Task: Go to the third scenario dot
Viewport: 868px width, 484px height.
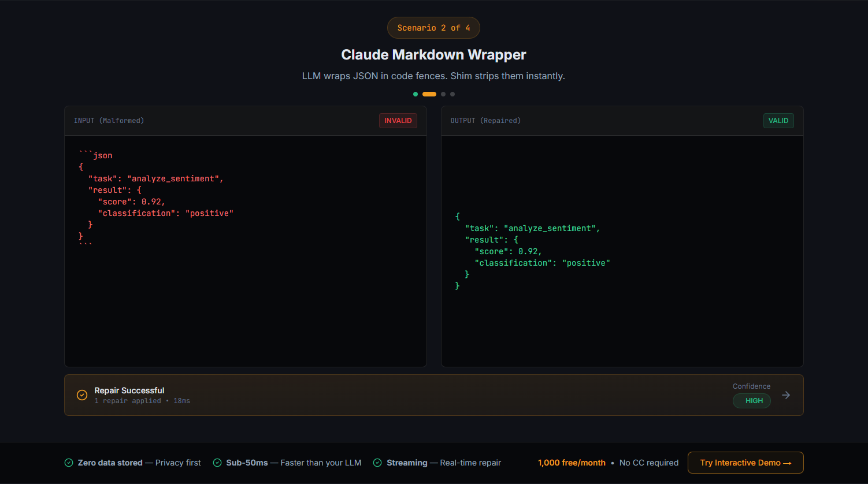Action: click(443, 94)
